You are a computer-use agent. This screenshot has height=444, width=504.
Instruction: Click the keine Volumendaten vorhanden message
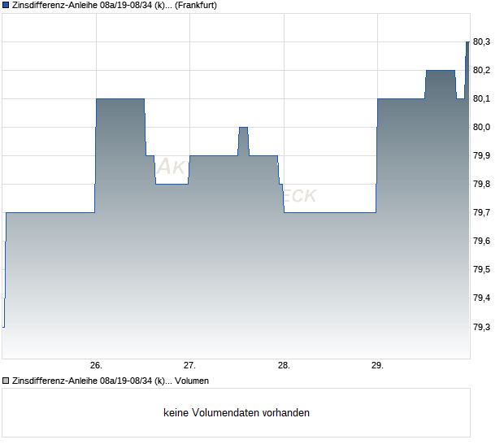[x=237, y=413]
